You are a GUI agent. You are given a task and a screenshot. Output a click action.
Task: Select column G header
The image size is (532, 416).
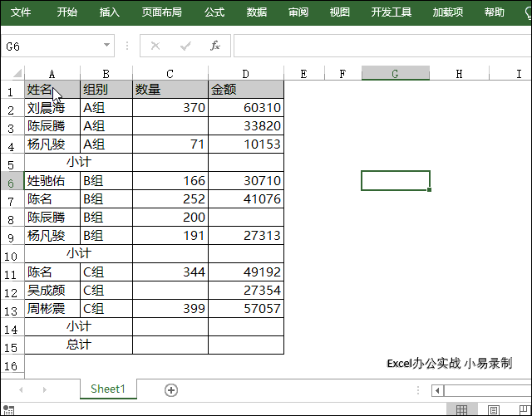pos(396,74)
